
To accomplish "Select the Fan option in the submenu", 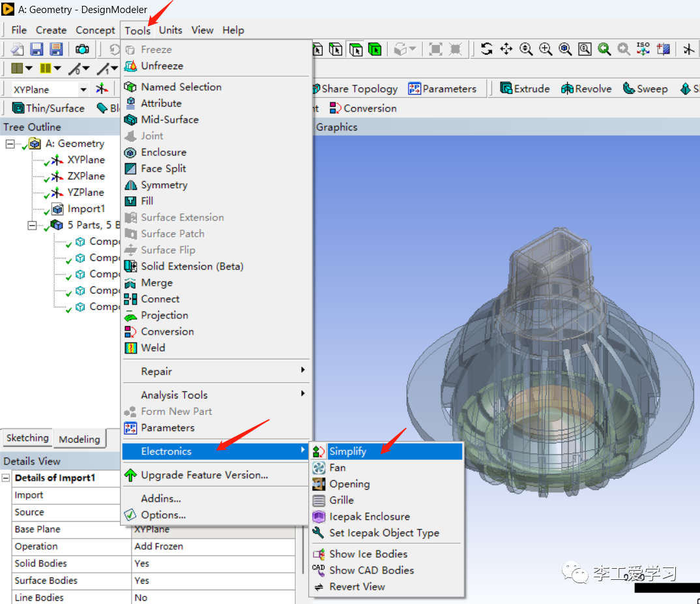I will (386, 468).
